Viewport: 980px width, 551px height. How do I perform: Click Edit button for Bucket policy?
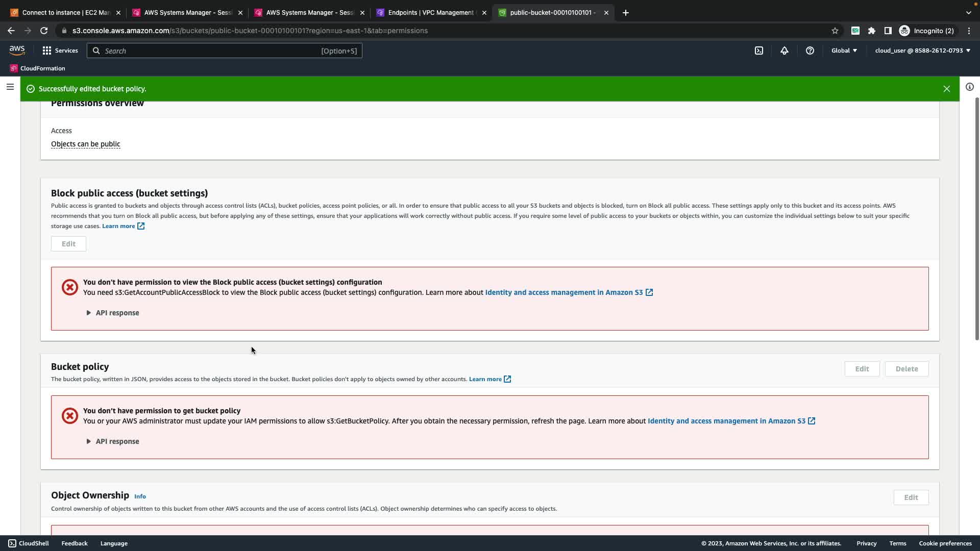tap(862, 369)
